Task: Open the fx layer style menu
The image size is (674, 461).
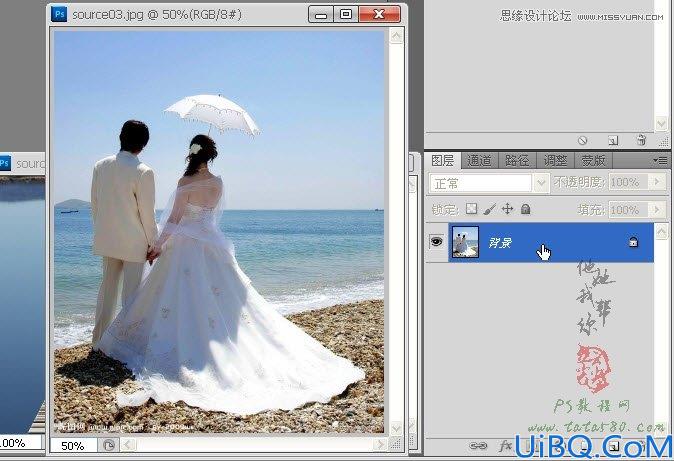Action: [506, 446]
